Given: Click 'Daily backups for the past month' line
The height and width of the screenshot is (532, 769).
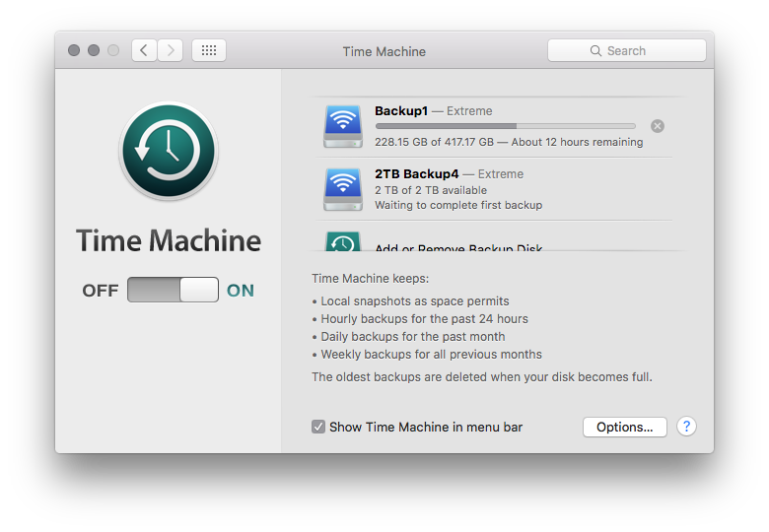Looking at the screenshot, I should (x=413, y=337).
